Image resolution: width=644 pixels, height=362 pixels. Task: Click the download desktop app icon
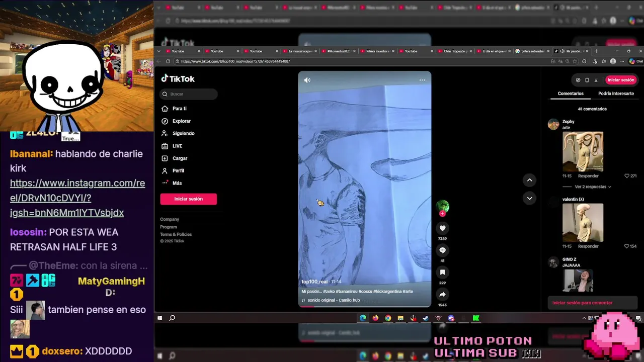pos(596,80)
